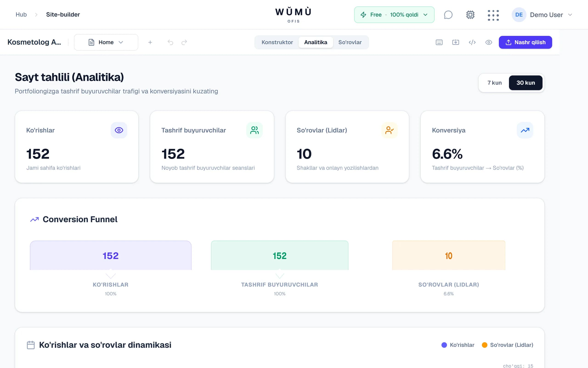
Task: Click 'Shakllar va onlayn yozilishlardan' caption
Action: [x=337, y=168]
